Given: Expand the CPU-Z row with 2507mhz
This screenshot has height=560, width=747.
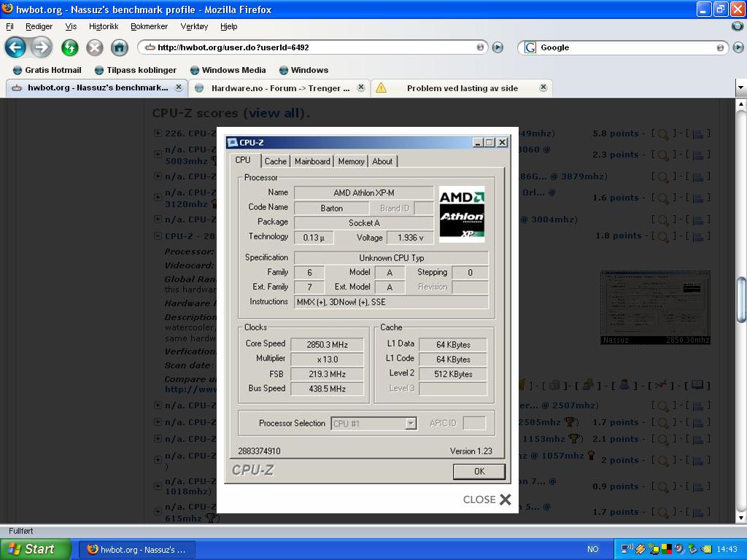Looking at the screenshot, I should (x=158, y=405).
